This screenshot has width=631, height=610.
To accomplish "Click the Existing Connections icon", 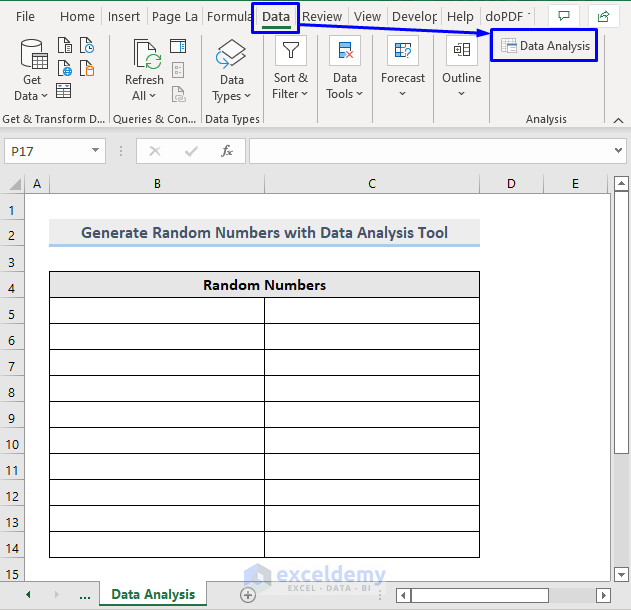I will pyautogui.click(x=87, y=68).
